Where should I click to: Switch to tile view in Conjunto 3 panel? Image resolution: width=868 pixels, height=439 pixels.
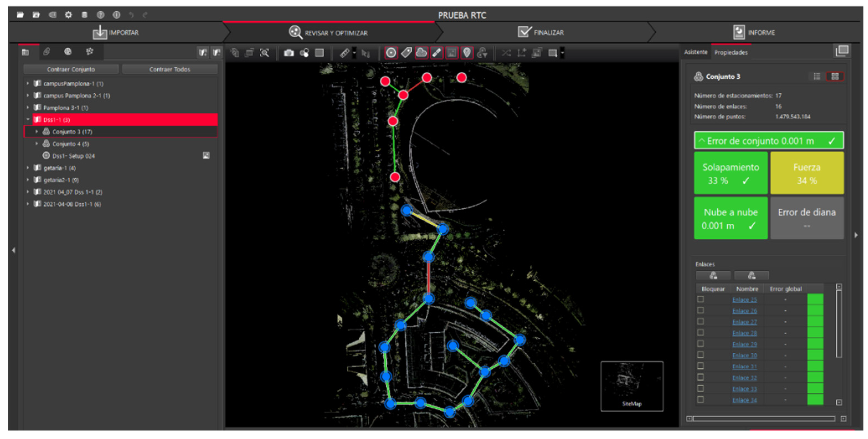coord(835,76)
